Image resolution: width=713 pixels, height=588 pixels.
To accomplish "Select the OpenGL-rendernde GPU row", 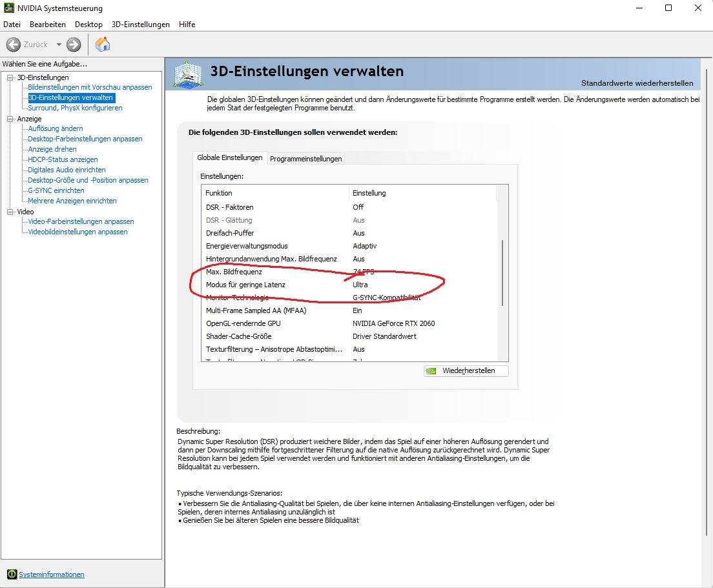I will (349, 323).
